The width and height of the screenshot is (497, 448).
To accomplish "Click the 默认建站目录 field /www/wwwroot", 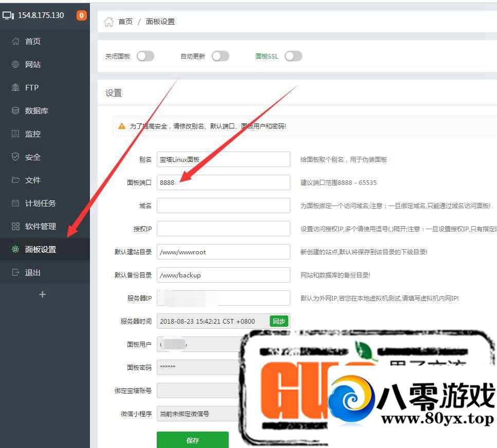I will pos(224,252).
